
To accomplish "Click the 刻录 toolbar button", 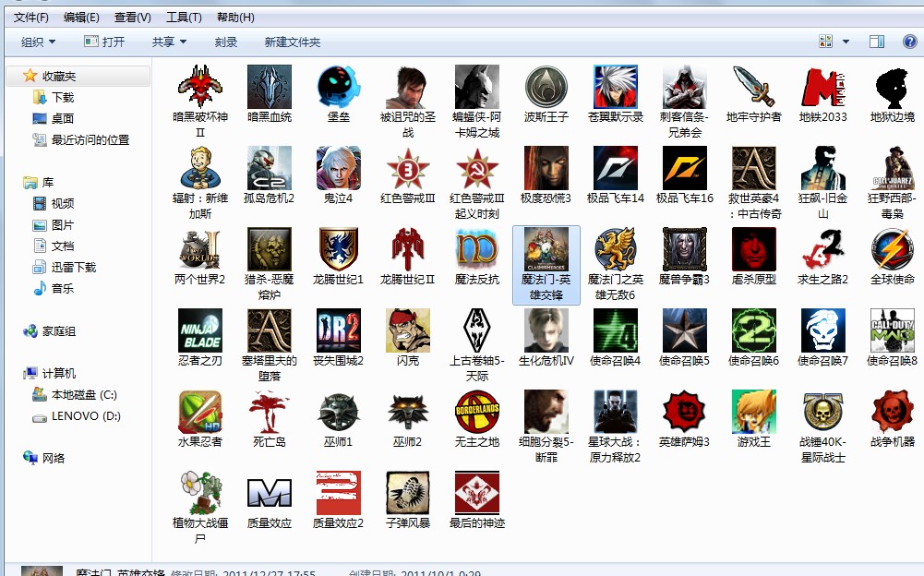I will [x=226, y=42].
